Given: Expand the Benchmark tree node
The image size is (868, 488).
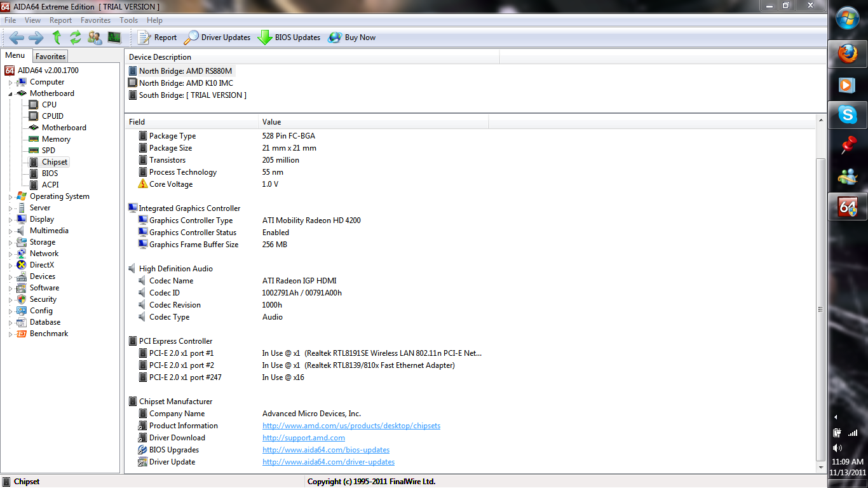Looking at the screenshot, I should [x=10, y=334].
